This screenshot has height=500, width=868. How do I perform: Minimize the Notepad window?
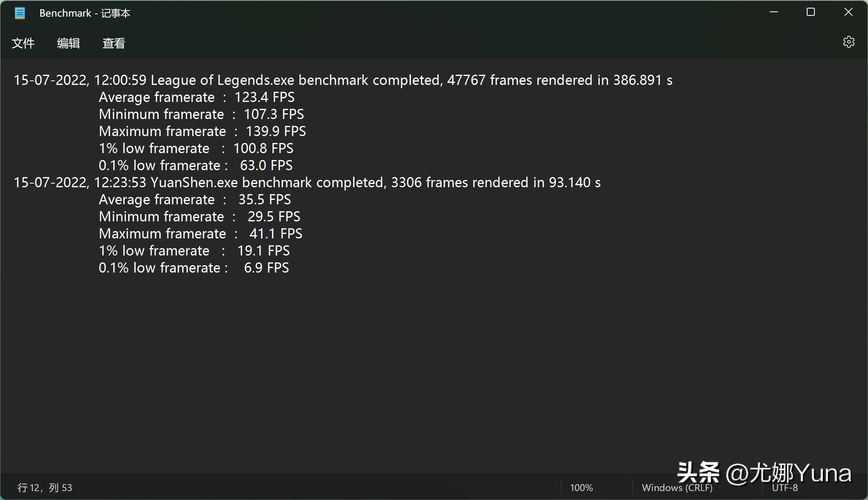coord(773,12)
